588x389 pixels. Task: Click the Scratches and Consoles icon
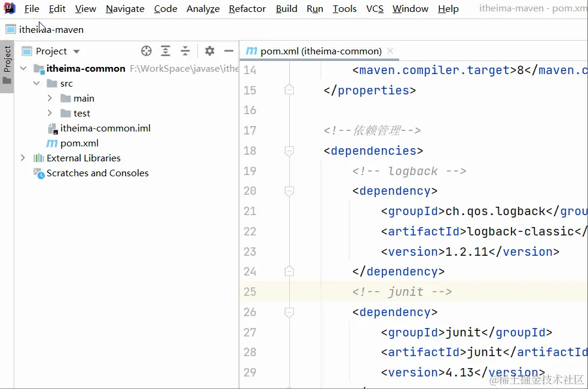pos(39,173)
